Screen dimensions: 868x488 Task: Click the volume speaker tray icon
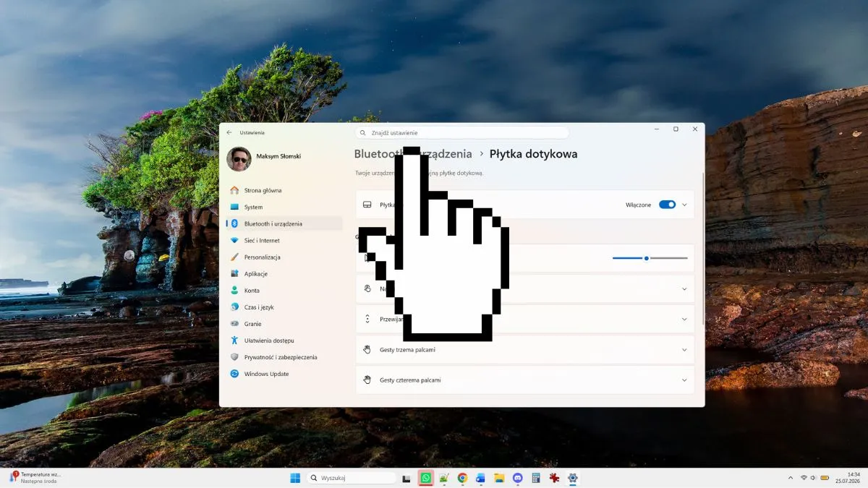[x=813, y=478]
